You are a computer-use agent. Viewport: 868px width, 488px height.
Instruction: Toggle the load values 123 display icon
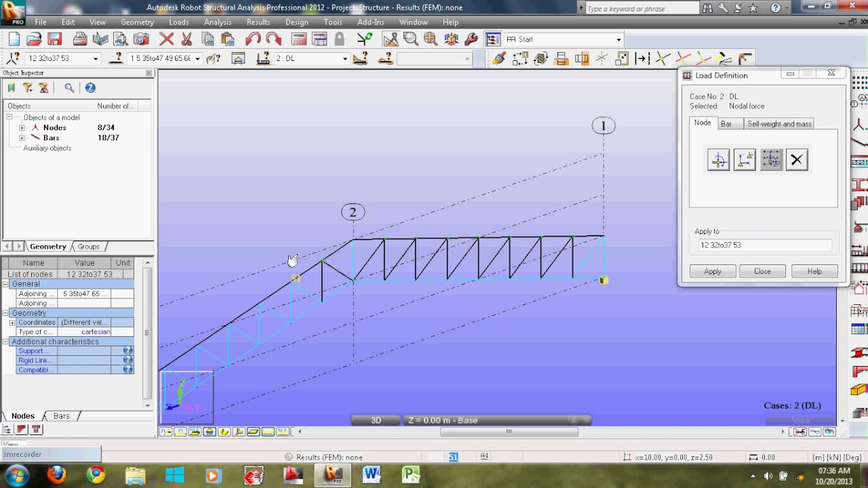[283, 432]
